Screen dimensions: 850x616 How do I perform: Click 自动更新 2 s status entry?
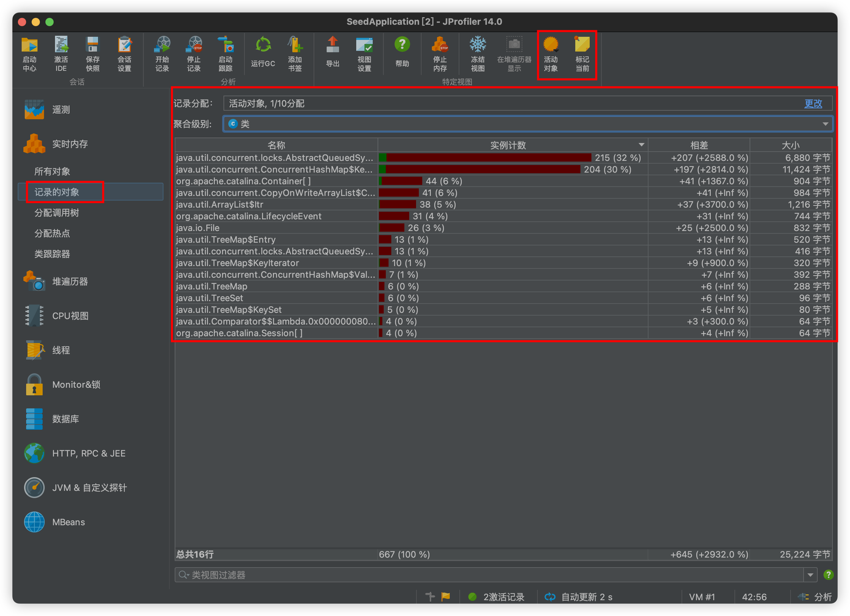coord(578,597)
